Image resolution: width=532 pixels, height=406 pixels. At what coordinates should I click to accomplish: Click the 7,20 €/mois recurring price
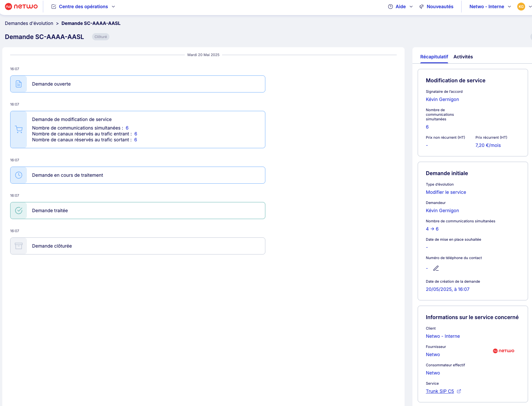point(488,145)
